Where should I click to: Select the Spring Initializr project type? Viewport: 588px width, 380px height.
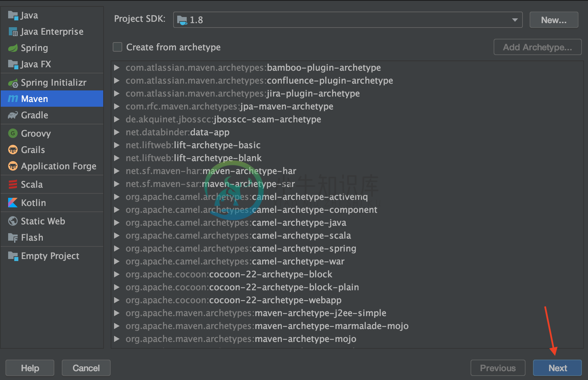[x=52, y=83]
